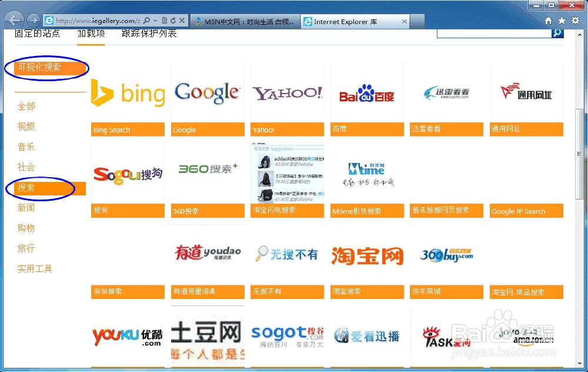Image resolution: width=588 pixels, height=372 pixels.
Task: Open the 通用网址 logo thumbnail
Action: pyautogui.click(x=526, y=92)
